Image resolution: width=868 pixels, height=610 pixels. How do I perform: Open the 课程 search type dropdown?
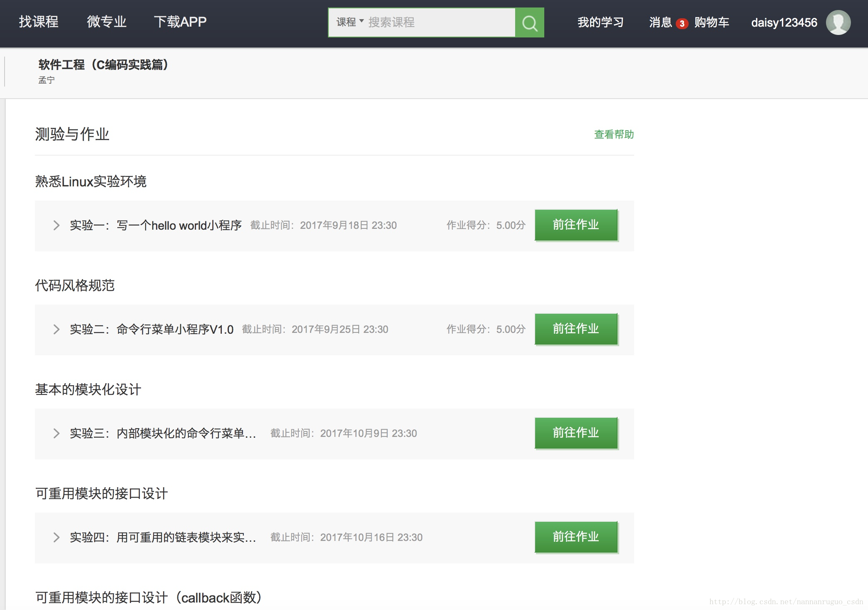tap(350, 22)
